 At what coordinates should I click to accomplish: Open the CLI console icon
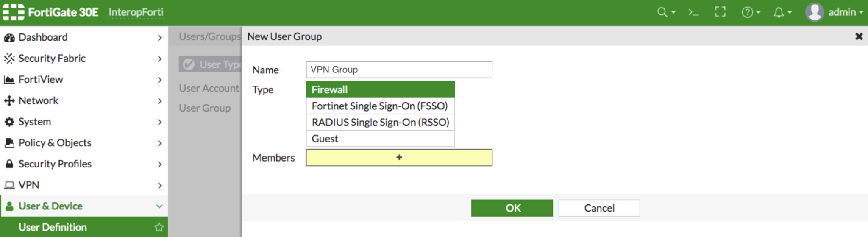point(693,12)
